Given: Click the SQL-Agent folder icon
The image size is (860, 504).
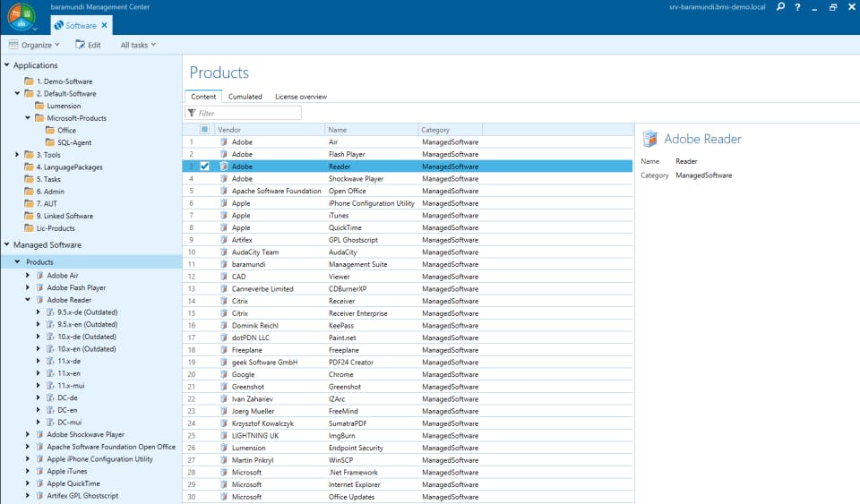Looking at the screenshot, I should 50,142.
